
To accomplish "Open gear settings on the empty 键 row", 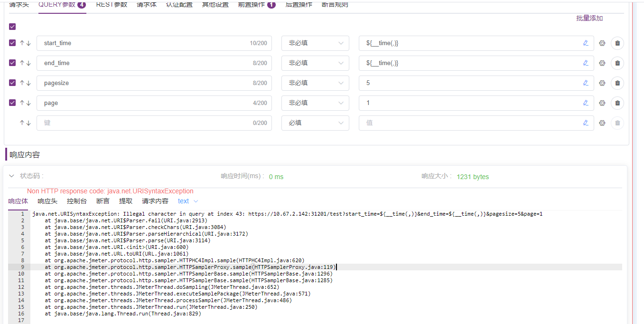I will (602, 123).
